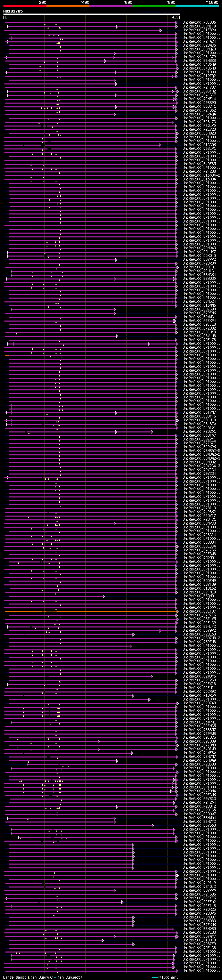The height and width of the screenshot is (980, 222).
Task: Choose entry UniRef100_Q16NN6
Action: [199, 306]
